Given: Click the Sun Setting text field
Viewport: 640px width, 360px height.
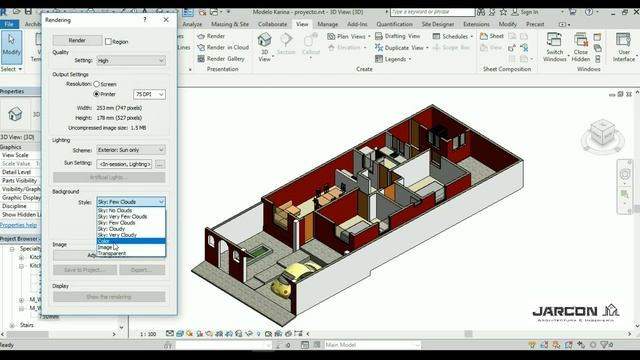Looking at the screenshot, I should [124, 164].
